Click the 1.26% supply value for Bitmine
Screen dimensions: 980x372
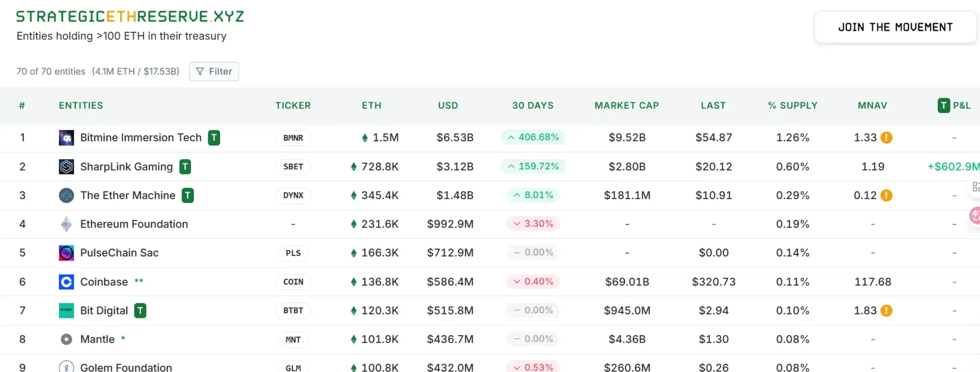pos(792,137)
